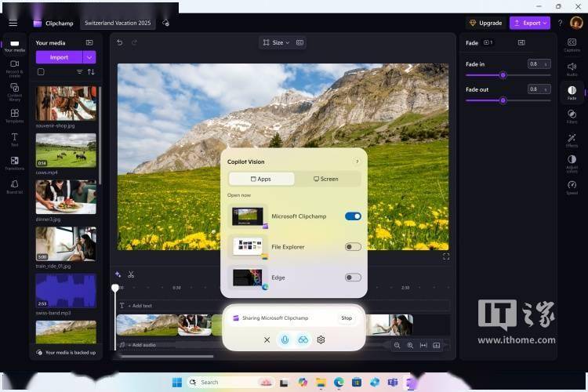Image resolution: width=588 pixels, height=392 pixels.
Task: Click the fullscreen preview icon
Action: click(x=446, y=256)
